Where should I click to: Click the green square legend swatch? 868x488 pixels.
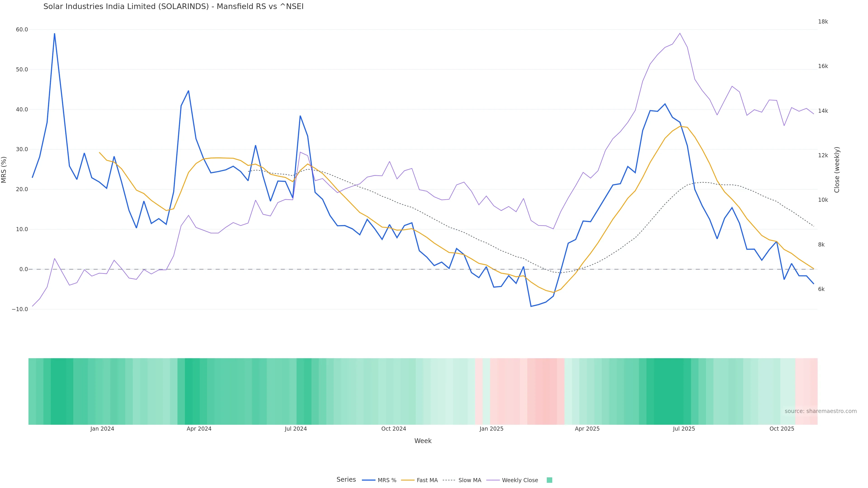pos(549,480)
